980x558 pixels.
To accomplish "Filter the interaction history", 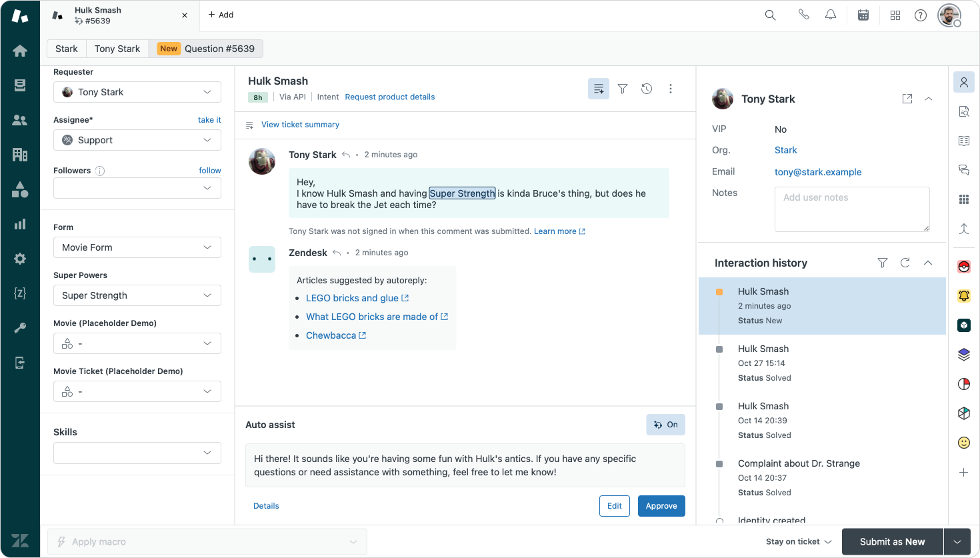I will tap(883, 263).
